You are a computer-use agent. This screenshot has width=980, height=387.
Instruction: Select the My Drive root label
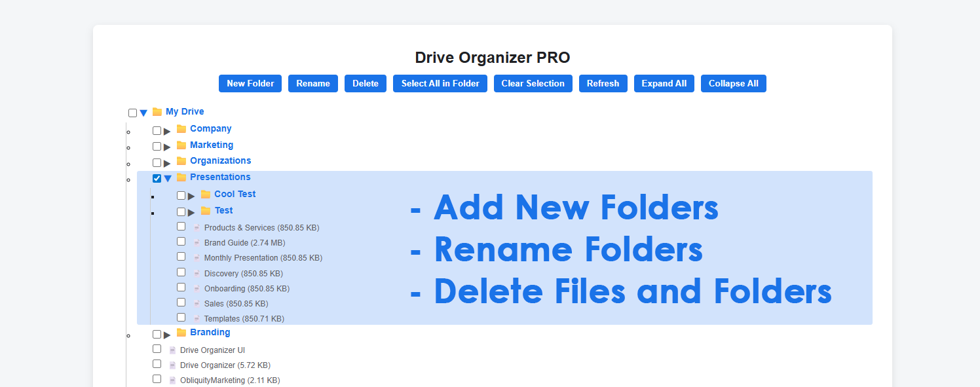click(185, 111)
